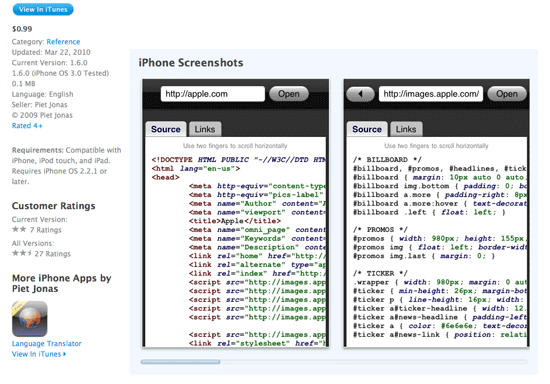Click the 'Seller: Piet Jonas' text
Screen dimensions: 550x384
pos(39,105)
